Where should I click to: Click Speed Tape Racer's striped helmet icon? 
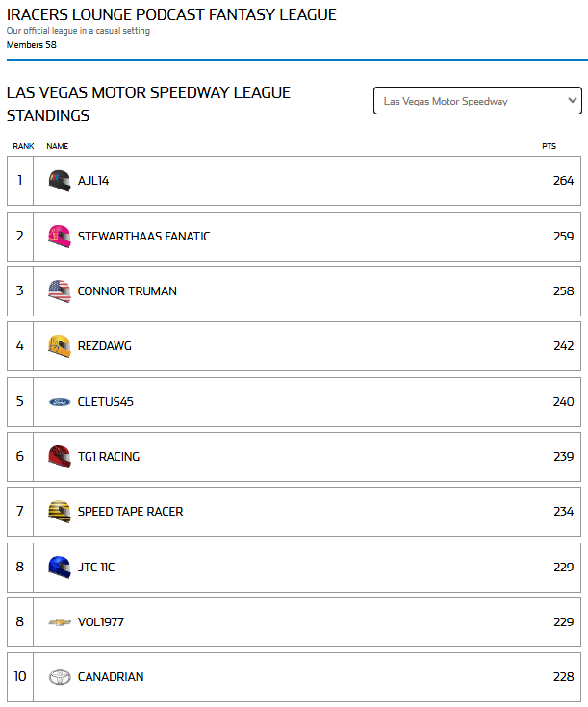60,512
